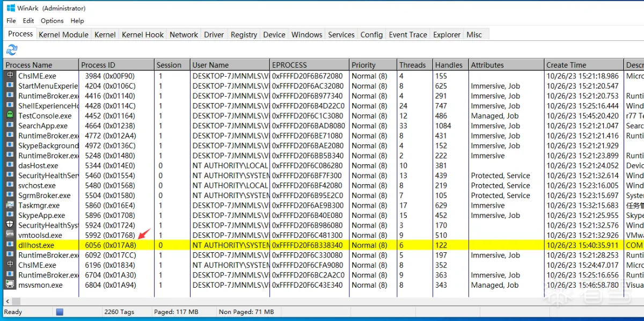The image size is (644, 321).
Task: Sort by the Process ID column header
Action: [116, 65]
